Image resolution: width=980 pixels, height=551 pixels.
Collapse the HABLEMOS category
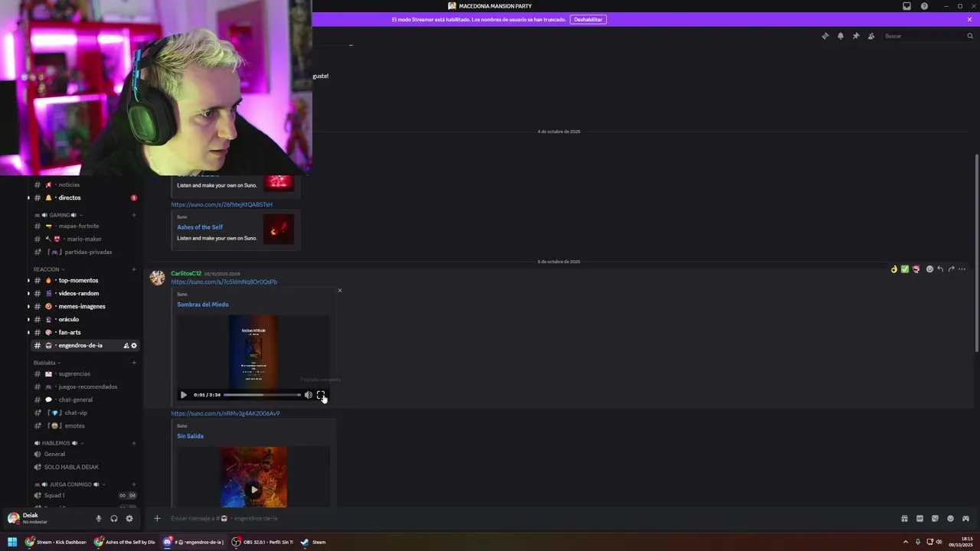coord(59,443)
